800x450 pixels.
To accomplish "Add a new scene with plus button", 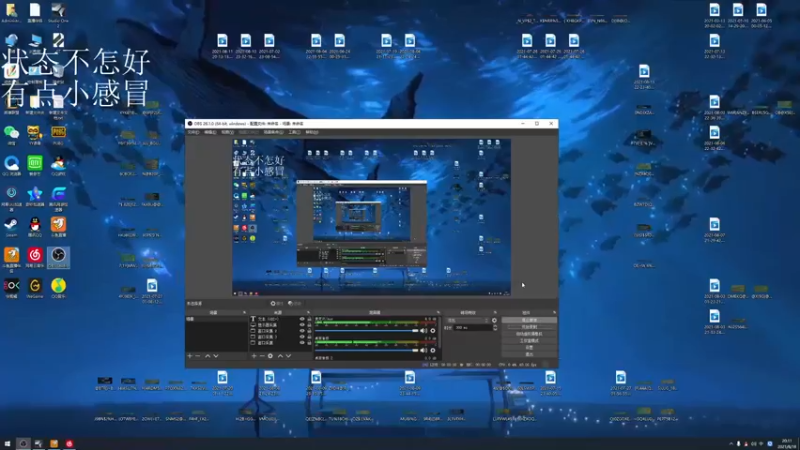I will tap(190, 356).
